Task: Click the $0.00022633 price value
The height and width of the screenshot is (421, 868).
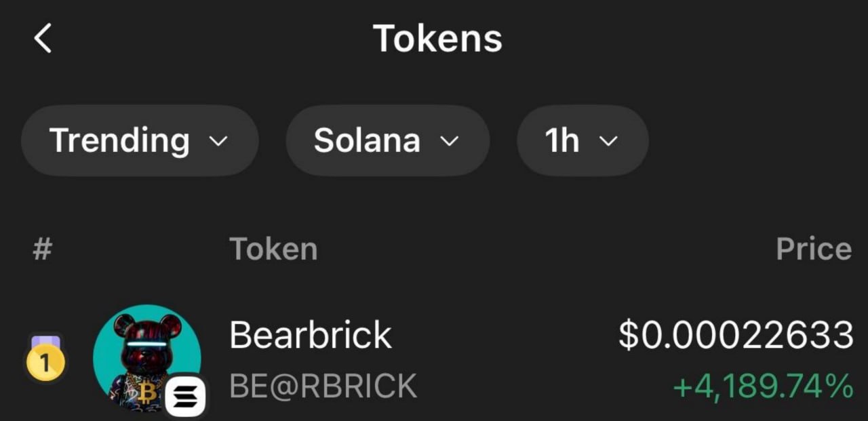Action: click(x=736, y=335)
